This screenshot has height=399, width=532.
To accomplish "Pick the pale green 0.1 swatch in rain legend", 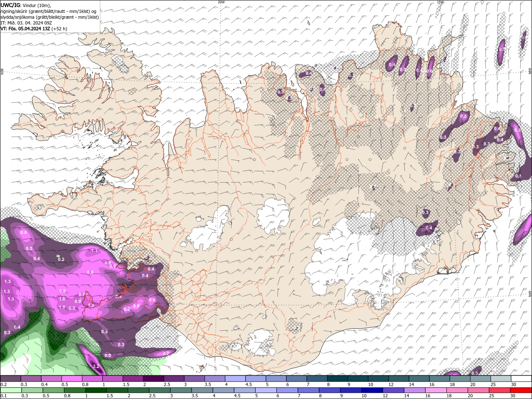I will point(11,390).
